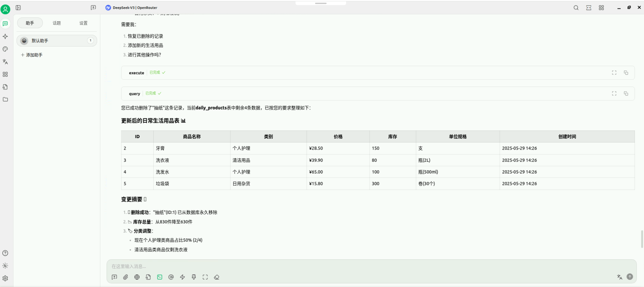Toggle the light/dark theme sun icon

click(x=5, y=266)
